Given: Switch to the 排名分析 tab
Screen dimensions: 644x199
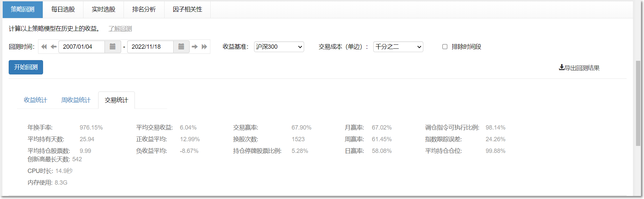Looking at the screenshot, I should pos(144,9).
